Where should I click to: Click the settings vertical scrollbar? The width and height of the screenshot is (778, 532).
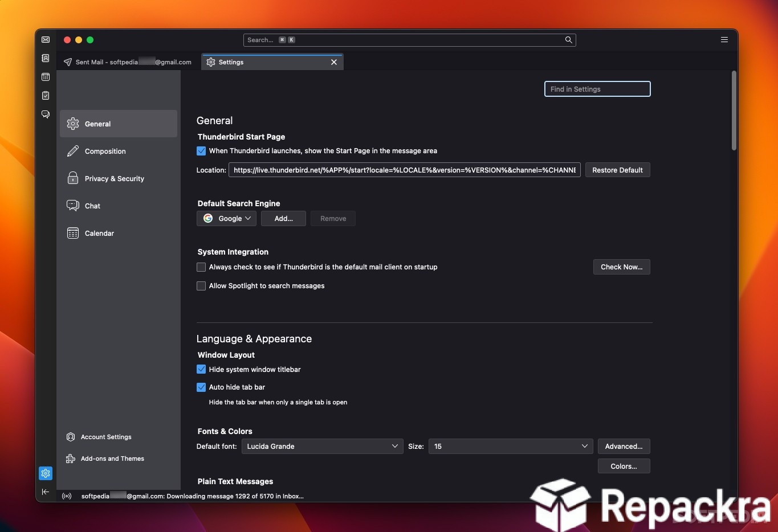734,111
